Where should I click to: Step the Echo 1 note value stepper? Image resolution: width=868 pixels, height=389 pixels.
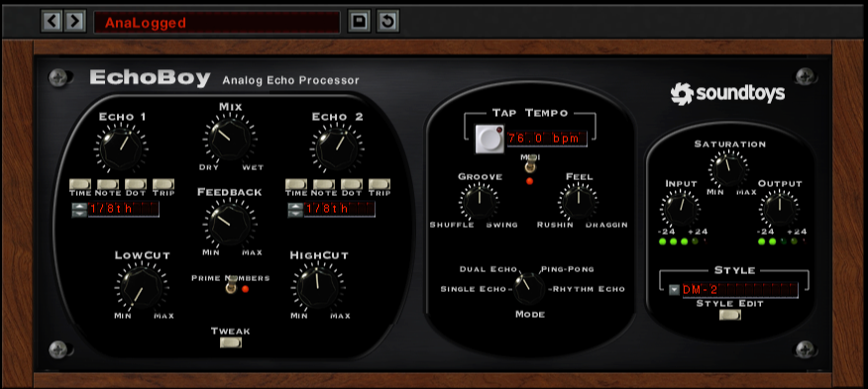pyautogui.click(x=79, y=210)
